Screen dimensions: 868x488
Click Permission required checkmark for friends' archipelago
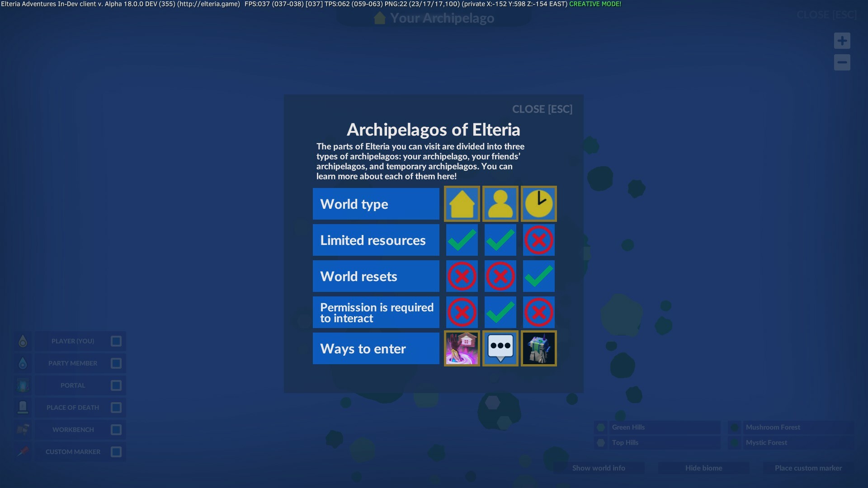(x=500, y=312)
